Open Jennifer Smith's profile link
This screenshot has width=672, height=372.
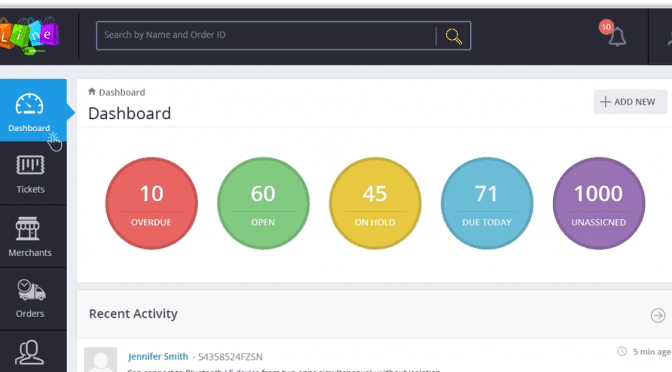coord(158,356)
